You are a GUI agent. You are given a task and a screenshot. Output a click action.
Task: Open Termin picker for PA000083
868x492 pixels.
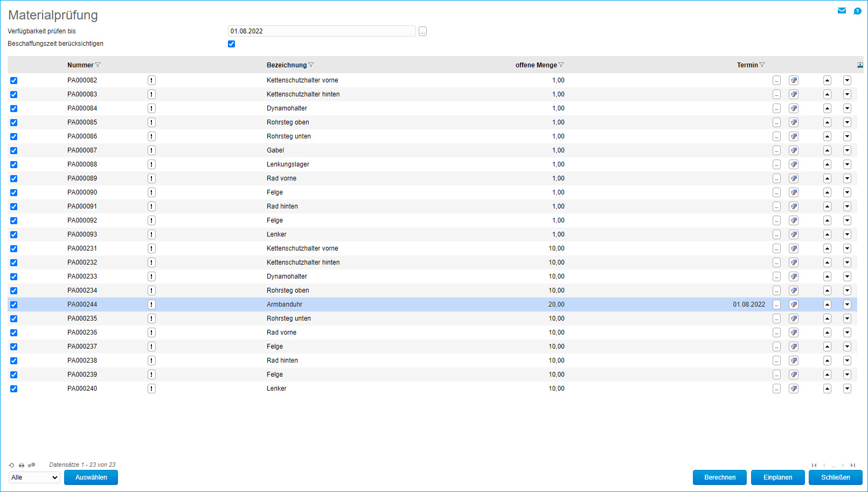tap(776, 94)
